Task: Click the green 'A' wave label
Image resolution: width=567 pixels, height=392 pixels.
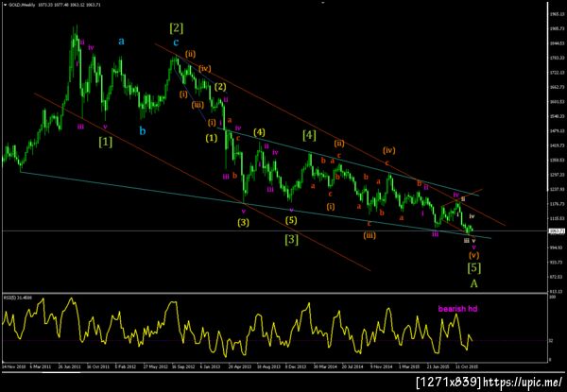Action: [x=473, y=284]
